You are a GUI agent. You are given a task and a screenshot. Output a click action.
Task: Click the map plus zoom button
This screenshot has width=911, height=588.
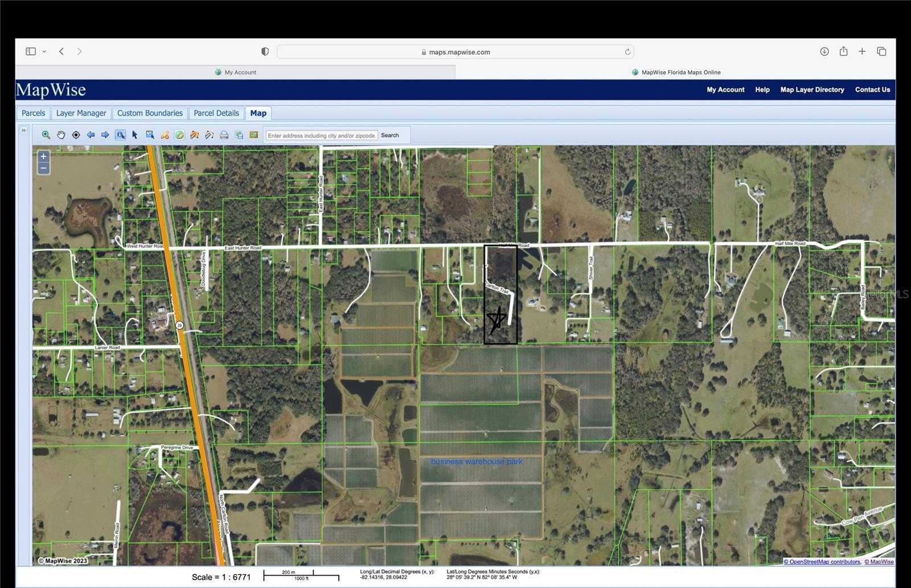point(43,157)
